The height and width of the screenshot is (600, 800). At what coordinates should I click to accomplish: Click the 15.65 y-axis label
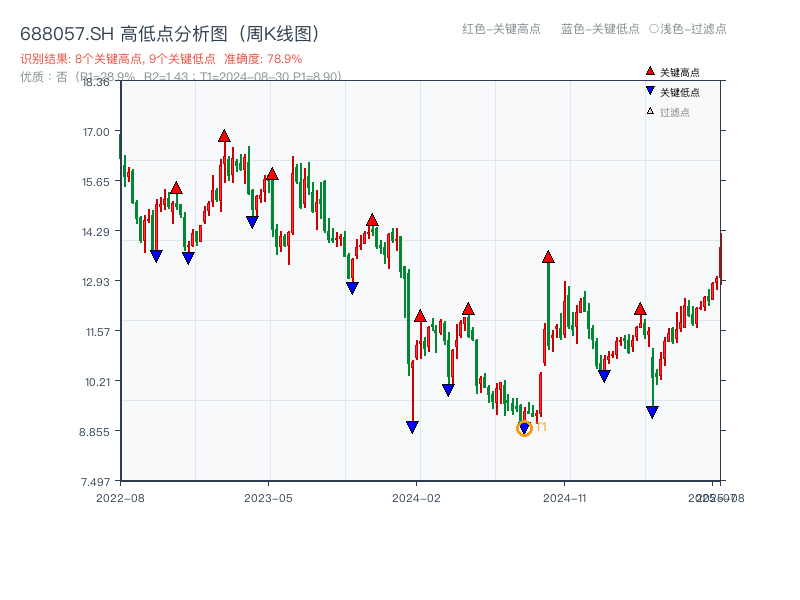(96, 182)
